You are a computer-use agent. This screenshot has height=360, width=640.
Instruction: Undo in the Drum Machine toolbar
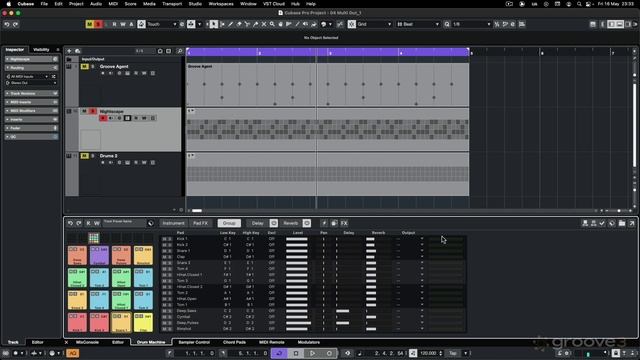coord(70,223)
